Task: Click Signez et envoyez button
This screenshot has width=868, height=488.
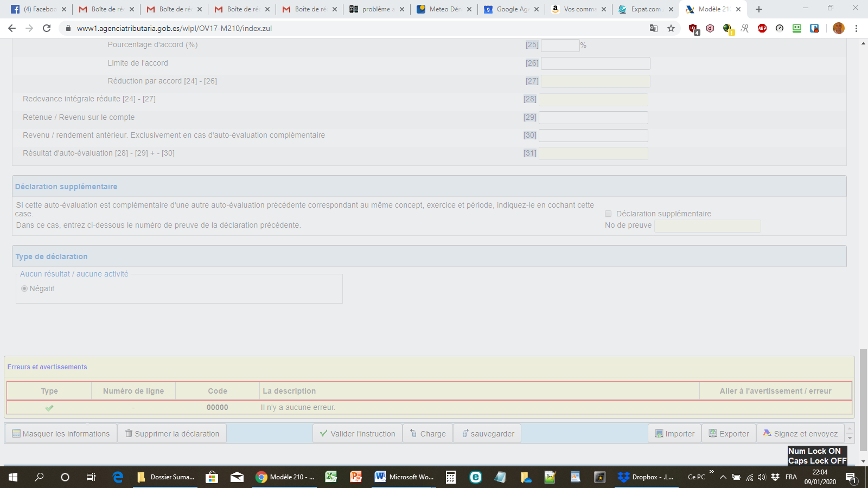Action: point(800,434)
